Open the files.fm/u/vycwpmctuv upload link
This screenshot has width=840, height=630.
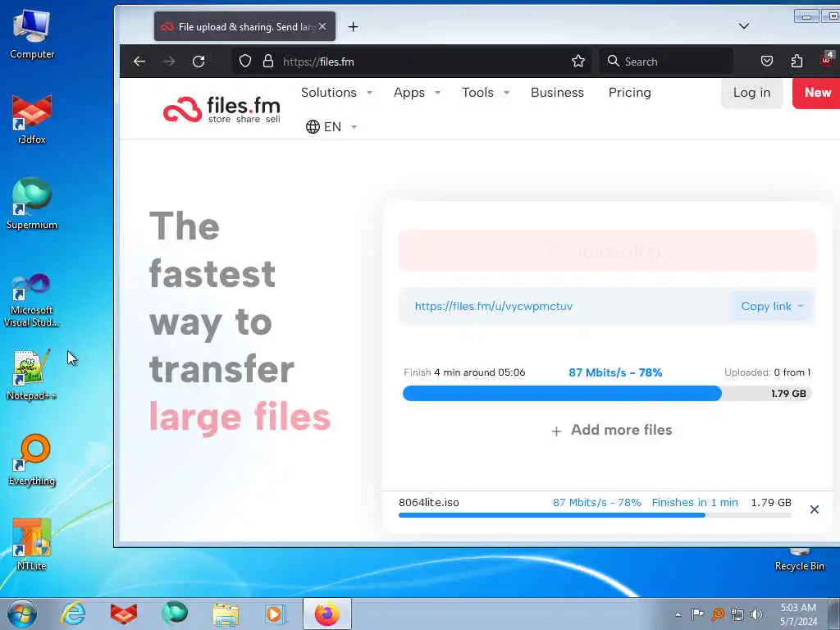(x=493, y=307)
